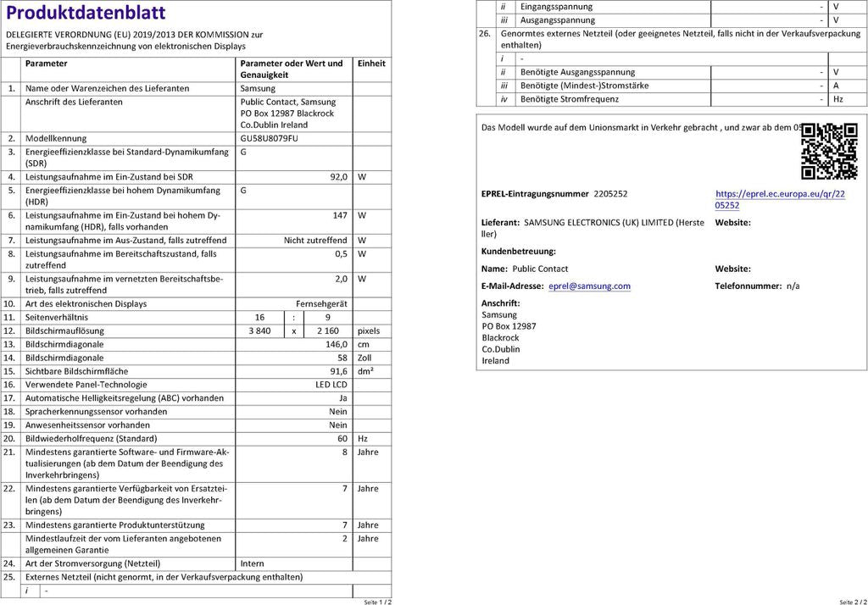Open the EPREL QR code link
This screenshot has height=605, width=868.
tap(780, 199)
